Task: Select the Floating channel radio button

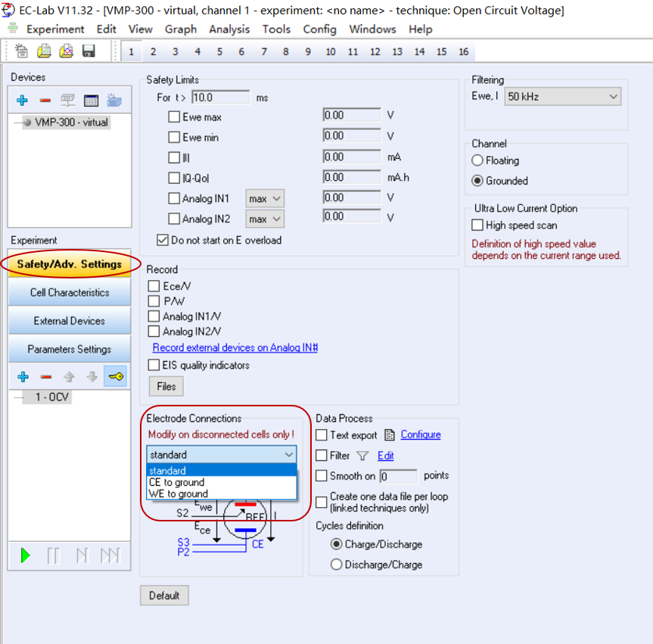Action: (477, 160)
